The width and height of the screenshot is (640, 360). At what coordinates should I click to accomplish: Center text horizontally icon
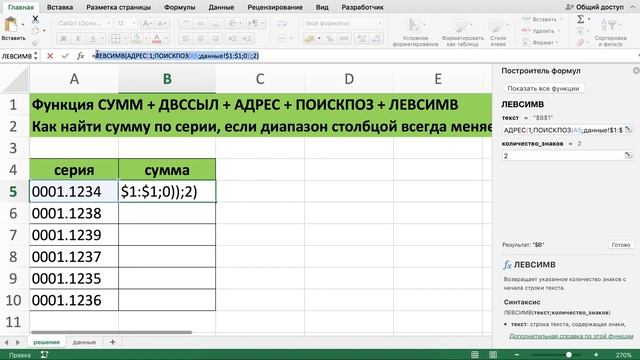200,39
